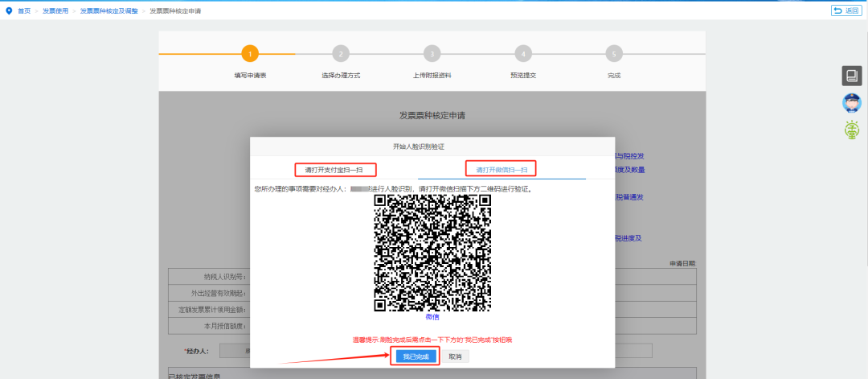Click the 上传附报资料 step label

[x=432, y=76]
